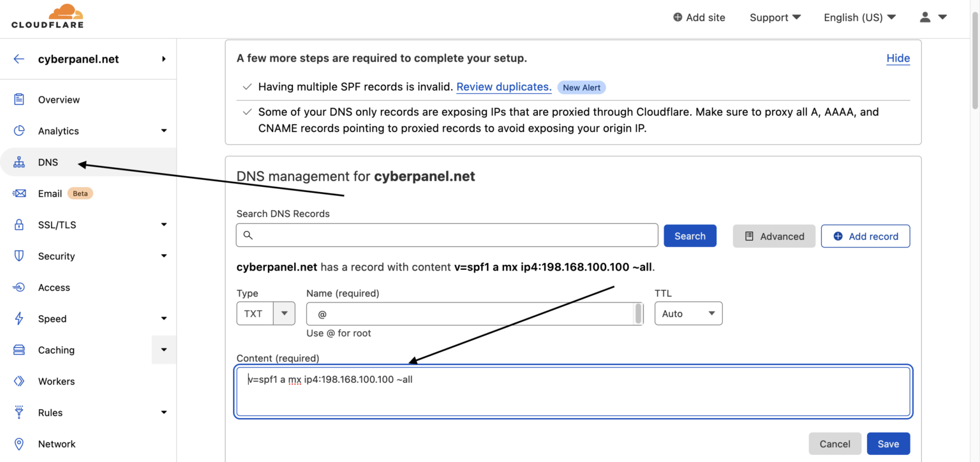This screenshot has height=462, width=980.
Task: Click the Overview clipboard icon
Action: (19, 100)
